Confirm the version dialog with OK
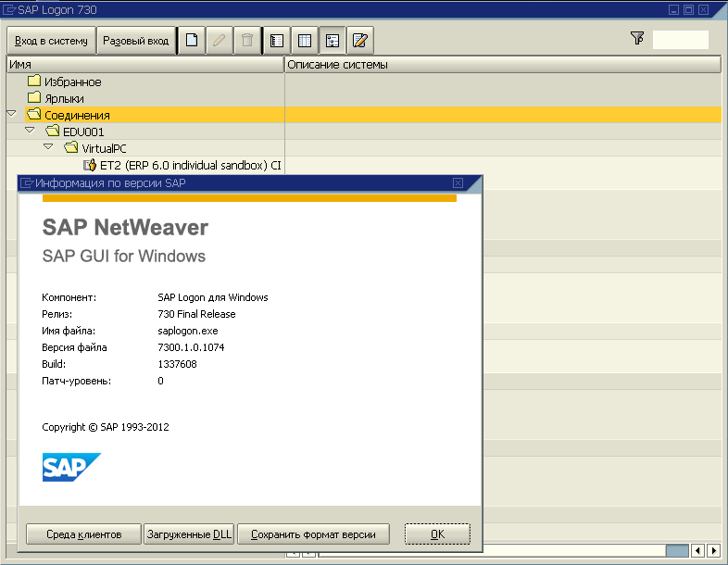728x565 pixels. (437, 534)
